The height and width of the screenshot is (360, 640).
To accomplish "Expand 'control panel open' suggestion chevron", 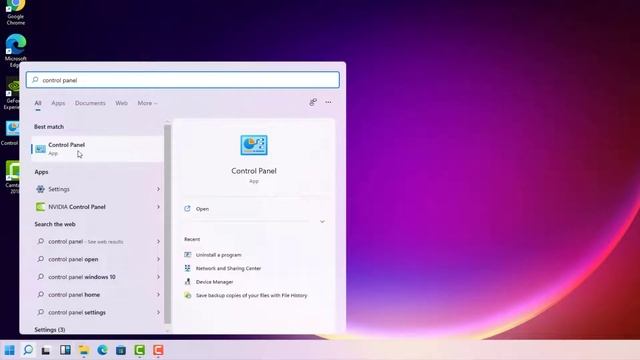I will [158, 259].
